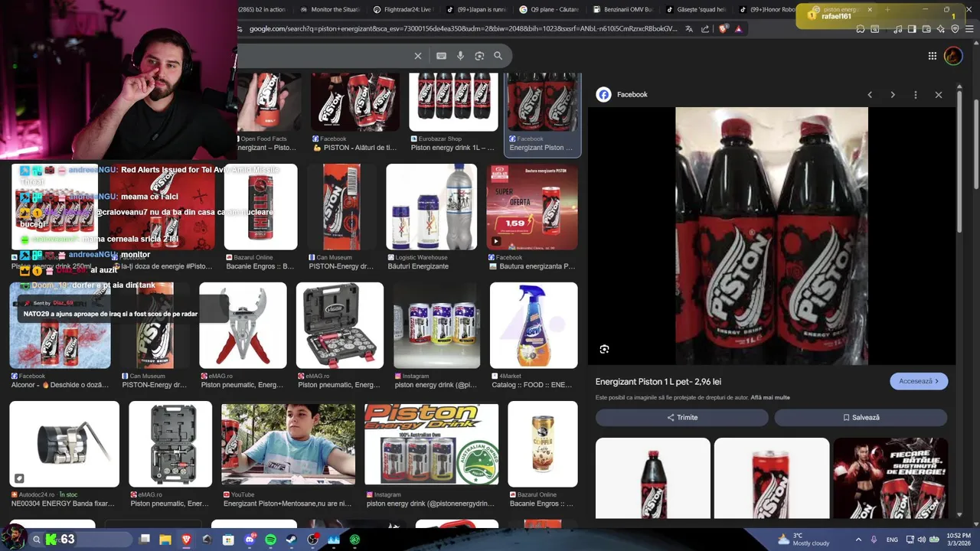Viewport: 980px width, 551px height.
Task: Open the large Piston bottles preview image
Action: coord(772,236)
